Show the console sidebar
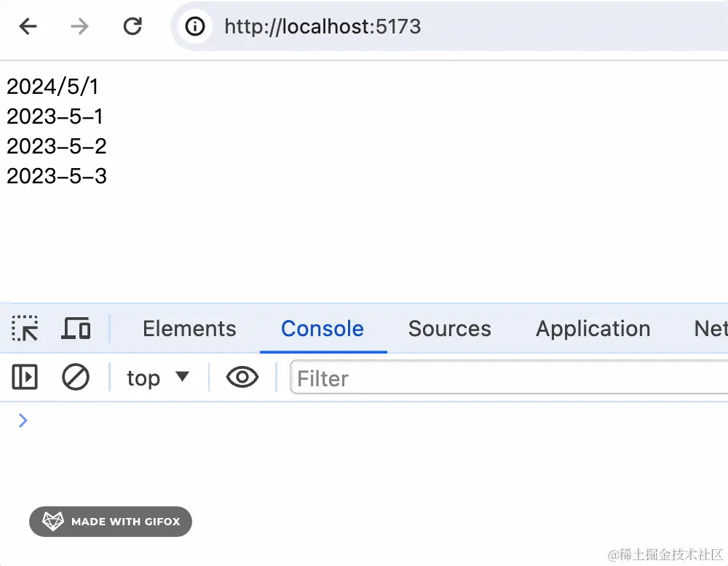 pyautogui.click(x=25, y=377)
